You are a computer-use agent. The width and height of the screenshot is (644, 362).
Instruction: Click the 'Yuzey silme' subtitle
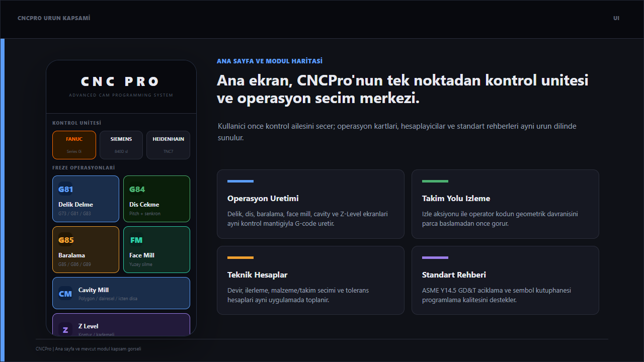click(x=141, y=264)
